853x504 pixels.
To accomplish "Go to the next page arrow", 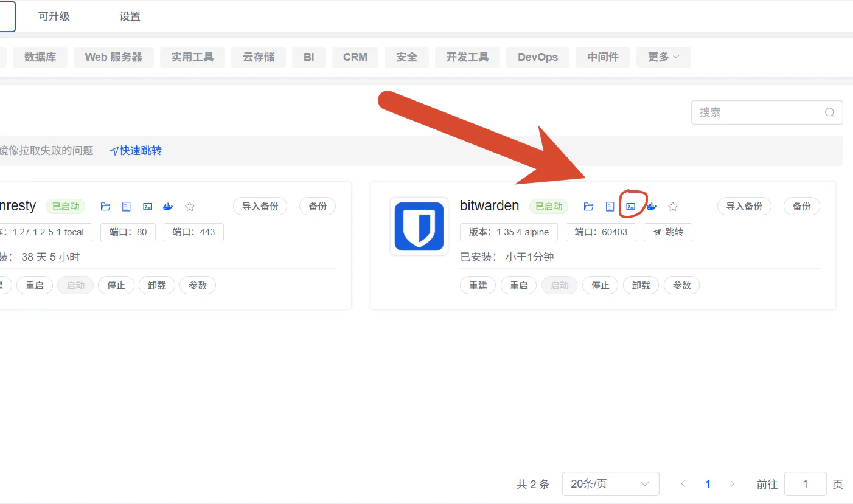I will click(x=732, y=484).
